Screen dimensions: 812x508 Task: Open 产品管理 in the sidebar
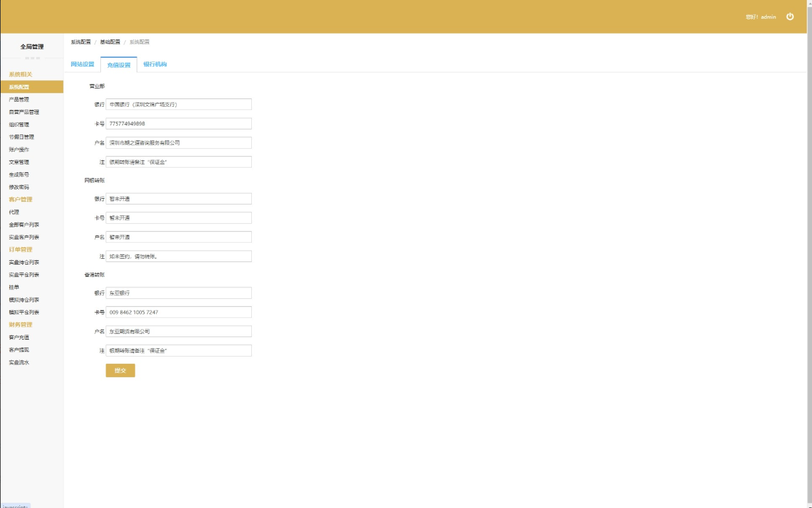click(19, 100)
